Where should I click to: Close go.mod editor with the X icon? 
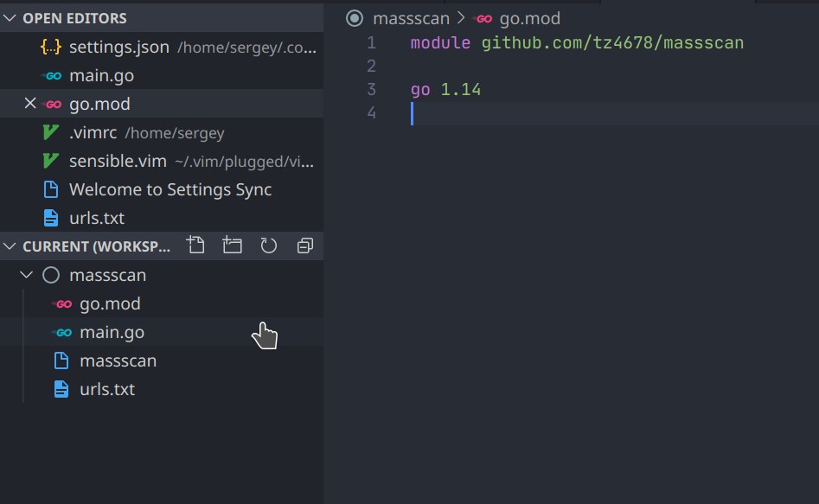(x=30, y=104)
